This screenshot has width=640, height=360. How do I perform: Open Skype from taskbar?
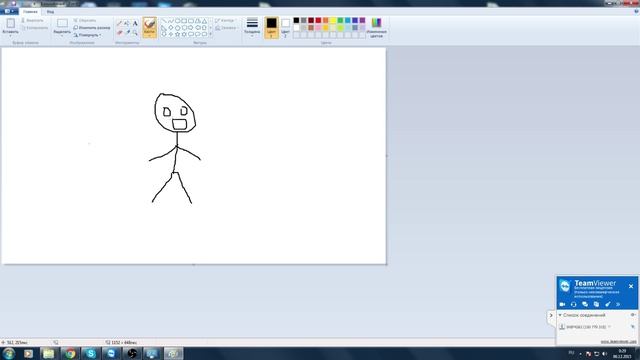(x=91, y=353)
